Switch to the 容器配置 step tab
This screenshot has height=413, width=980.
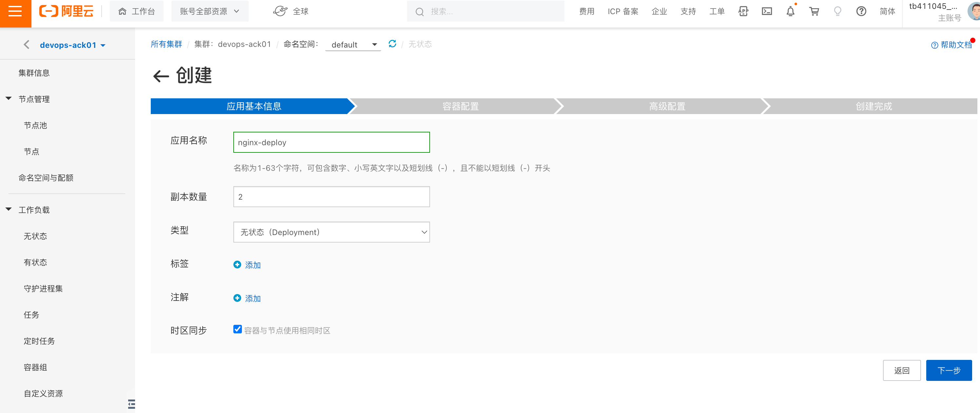pos(460,106)
